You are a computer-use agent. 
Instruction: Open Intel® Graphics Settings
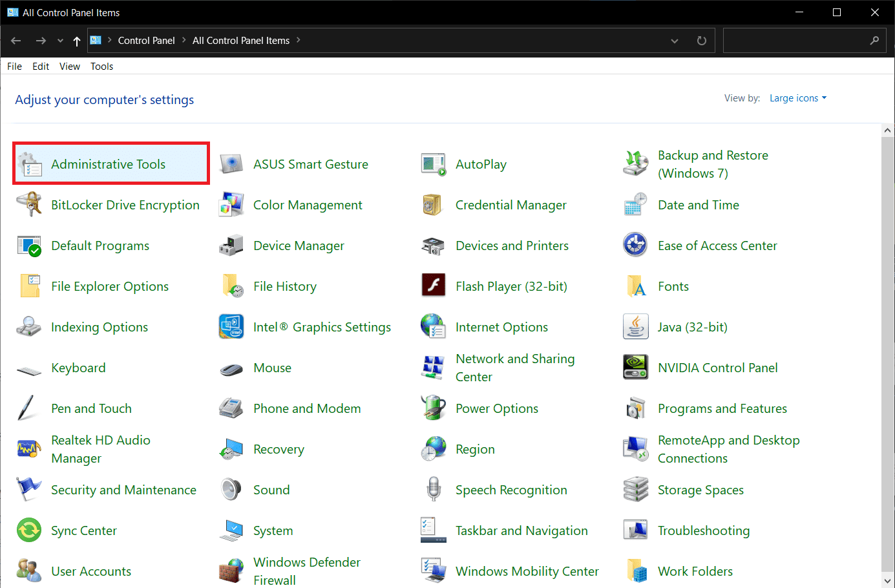coord(322,326)
